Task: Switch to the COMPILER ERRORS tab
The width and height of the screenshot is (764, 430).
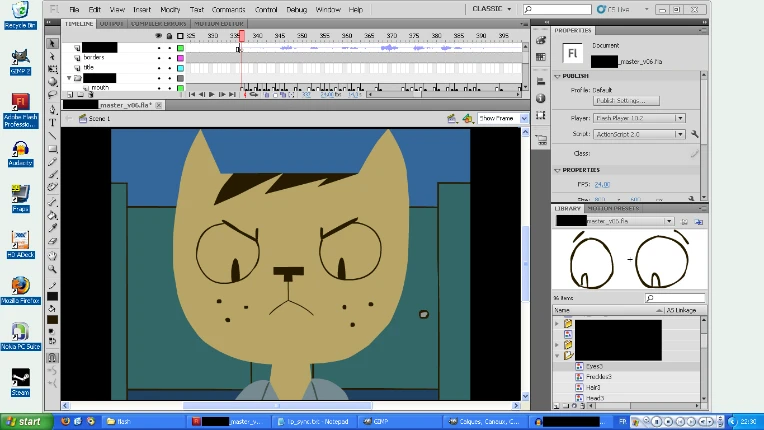Action: coord(158,23)
